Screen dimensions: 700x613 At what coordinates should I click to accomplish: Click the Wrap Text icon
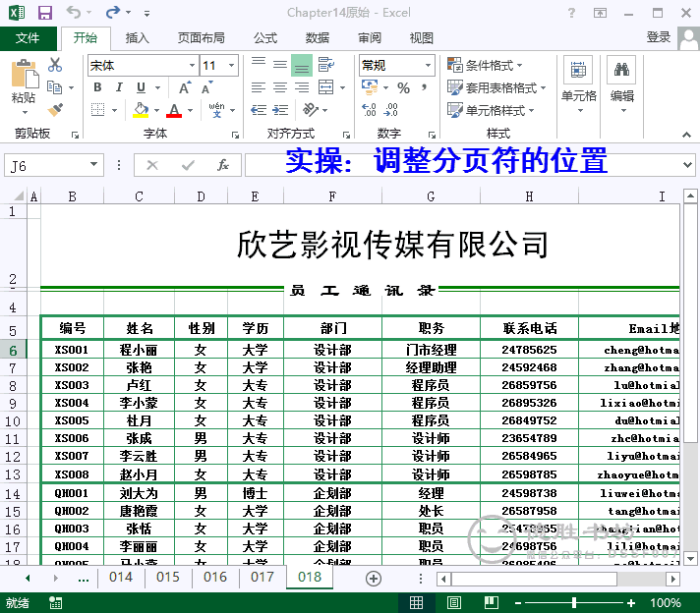(325, 65)
